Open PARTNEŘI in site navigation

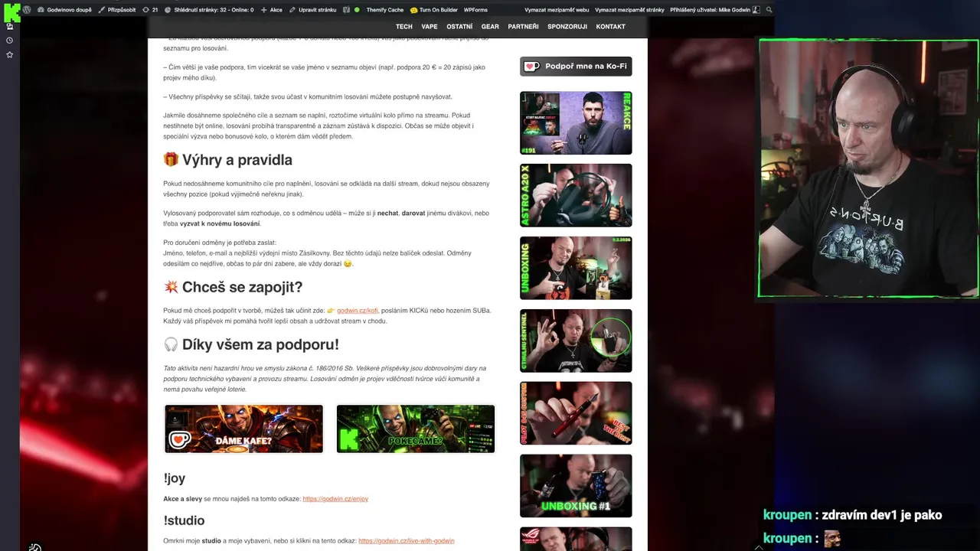pos(523,27)
